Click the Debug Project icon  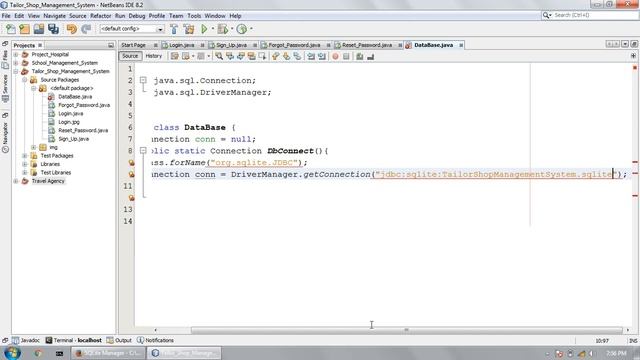point(222,29)
